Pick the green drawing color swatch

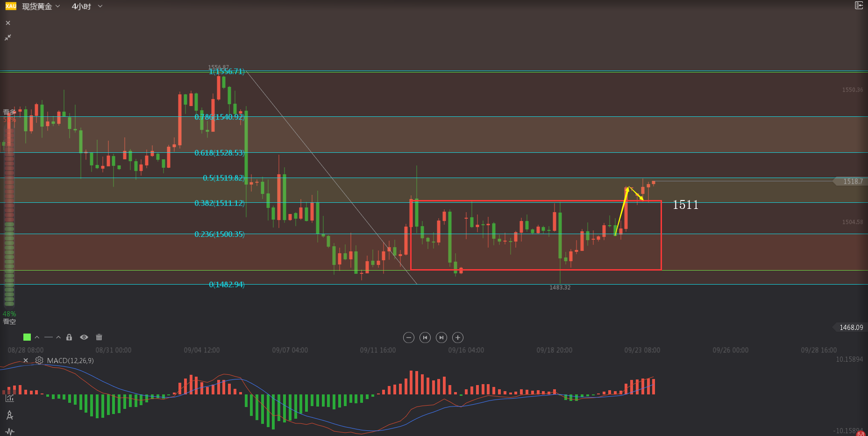click(27, 337)
